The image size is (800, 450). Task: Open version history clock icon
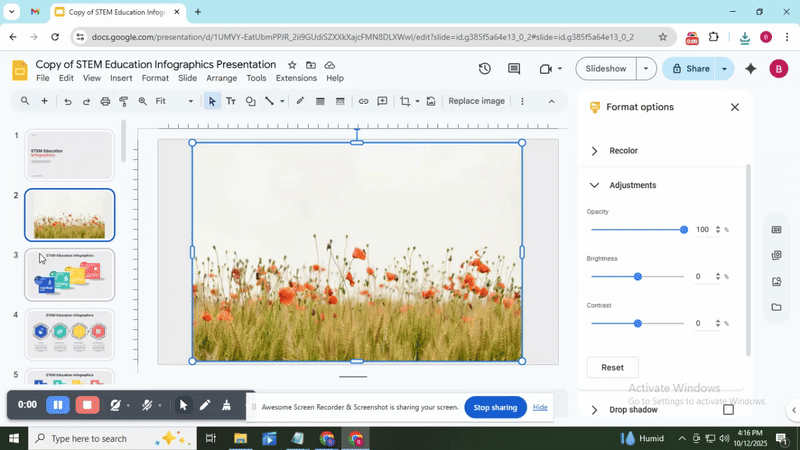[485, 69]
